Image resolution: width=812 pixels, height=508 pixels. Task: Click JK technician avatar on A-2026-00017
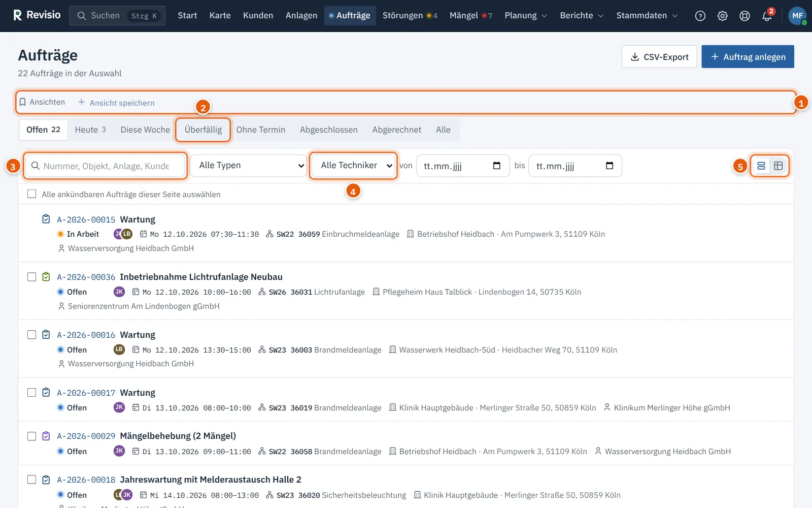pos(119,407)
